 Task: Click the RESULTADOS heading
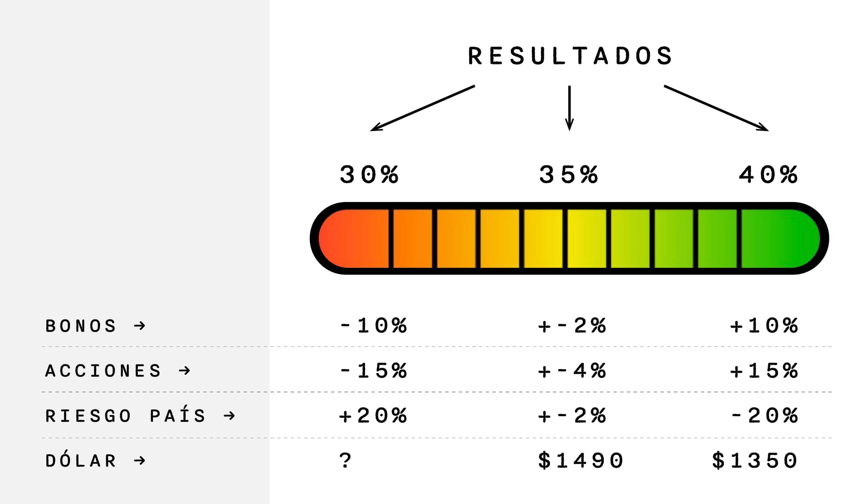[570, 56]
